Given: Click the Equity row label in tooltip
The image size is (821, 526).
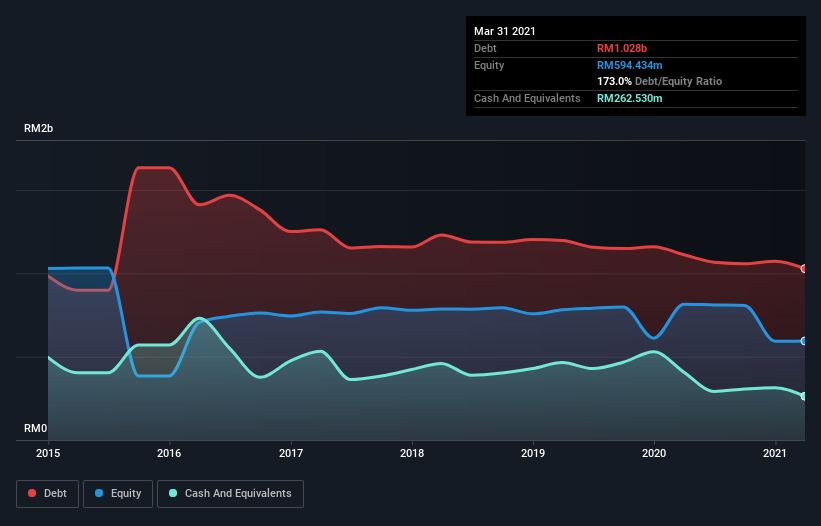Looking at the screenshot, I should (489, 65).
